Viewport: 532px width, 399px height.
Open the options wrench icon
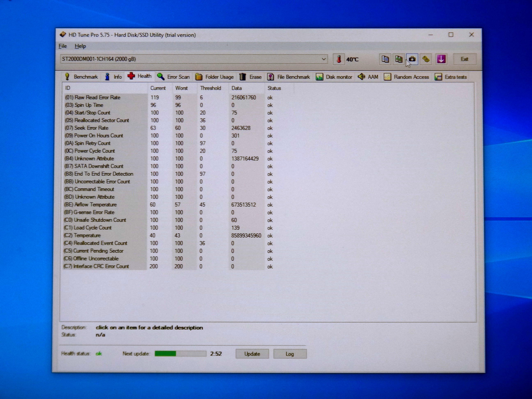426,59
